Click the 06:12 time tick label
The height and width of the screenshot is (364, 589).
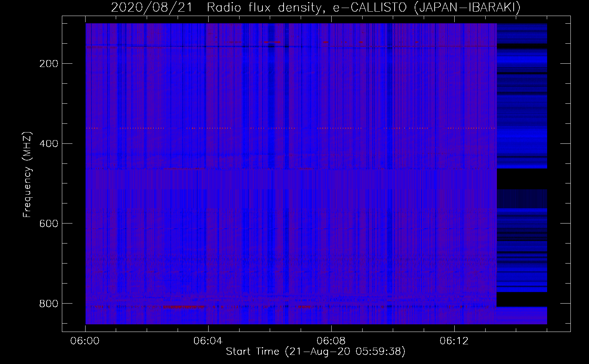pyautogui.click(x=454, y=341)
